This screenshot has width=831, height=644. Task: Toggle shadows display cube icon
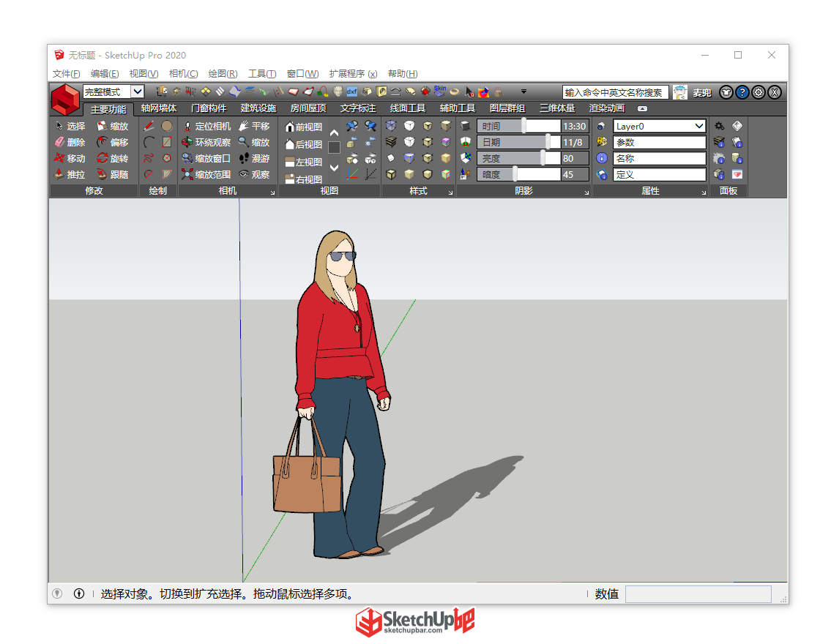click(466, 126)
